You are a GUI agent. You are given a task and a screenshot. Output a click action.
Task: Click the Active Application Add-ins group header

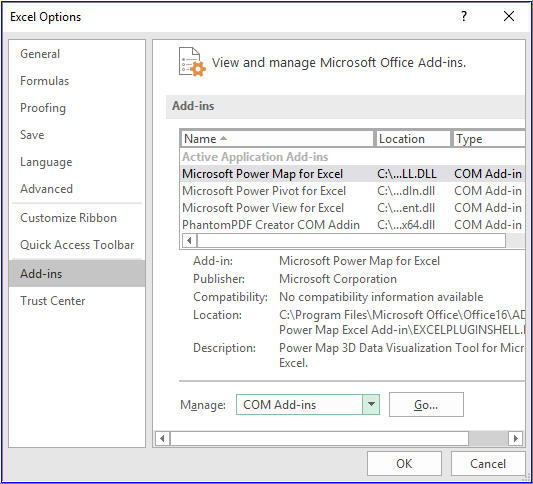[x=255, y=157]
